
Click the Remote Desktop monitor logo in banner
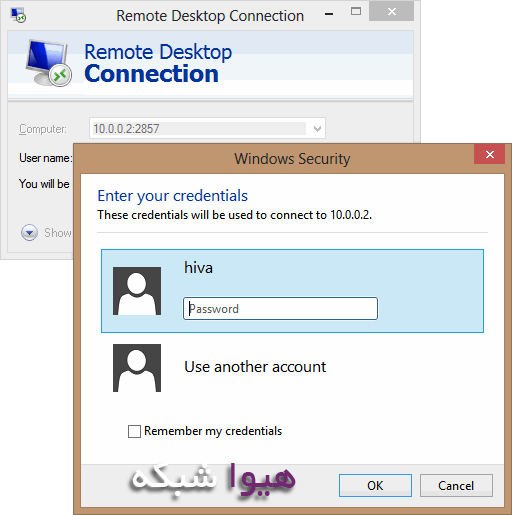point(49,63)
